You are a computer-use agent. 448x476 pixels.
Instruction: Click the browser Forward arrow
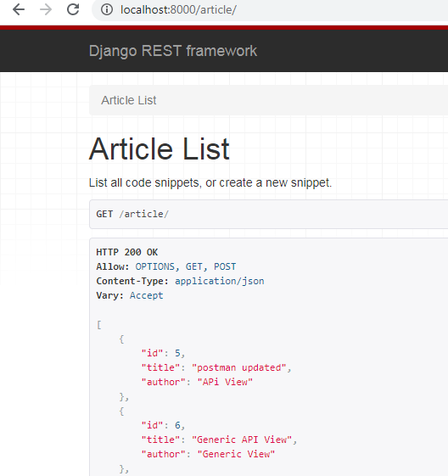[46, 9]
